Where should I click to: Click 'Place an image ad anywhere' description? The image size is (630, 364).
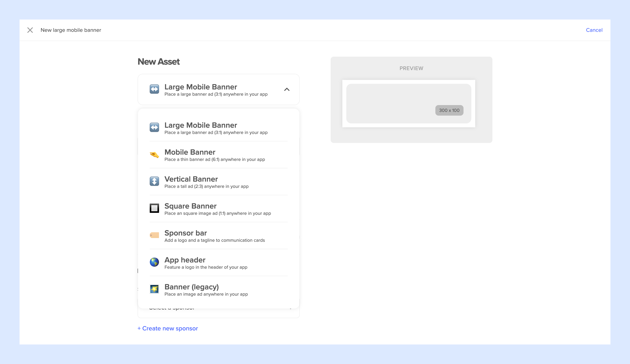(206, 294)
